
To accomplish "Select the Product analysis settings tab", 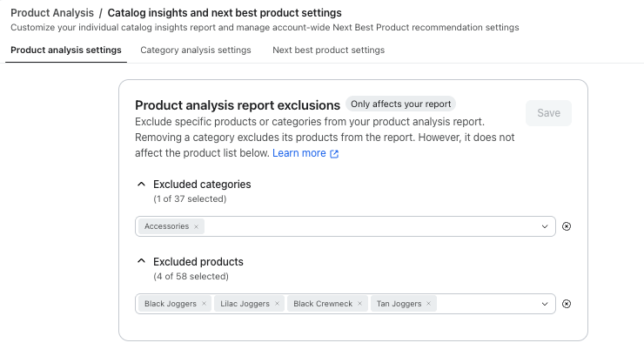I will 66,50.
